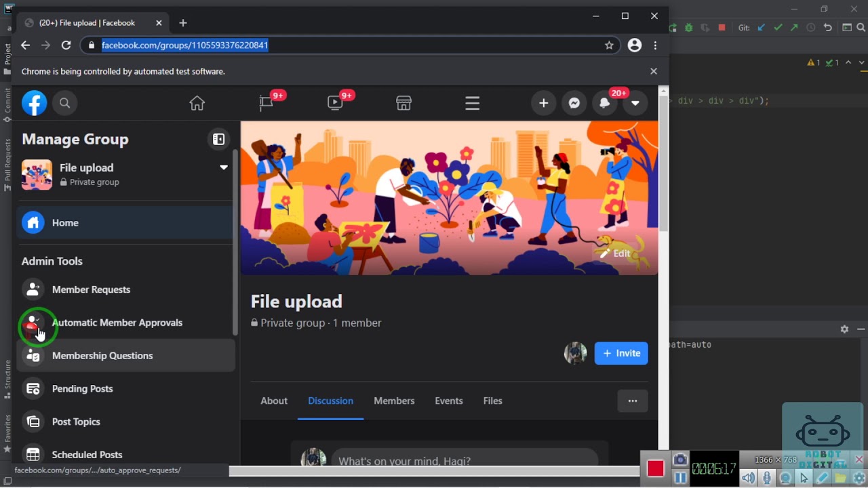868x488 pixels.
Task: Open the group three-dots more menu
Action: coord(633,401)
